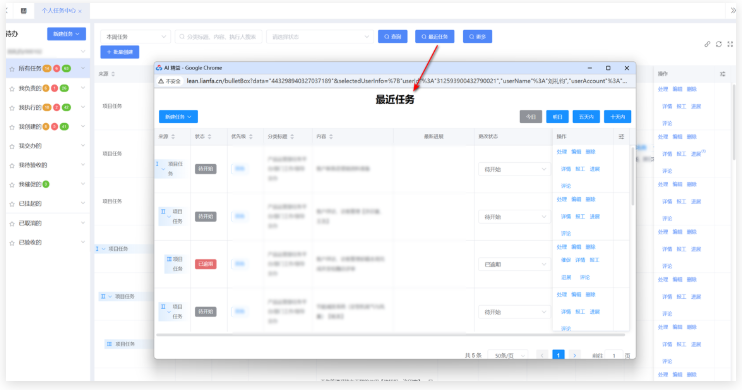The image size is (742, 390).
Task: Click the refresh icon at top right
Action: (x=719, y=44)
